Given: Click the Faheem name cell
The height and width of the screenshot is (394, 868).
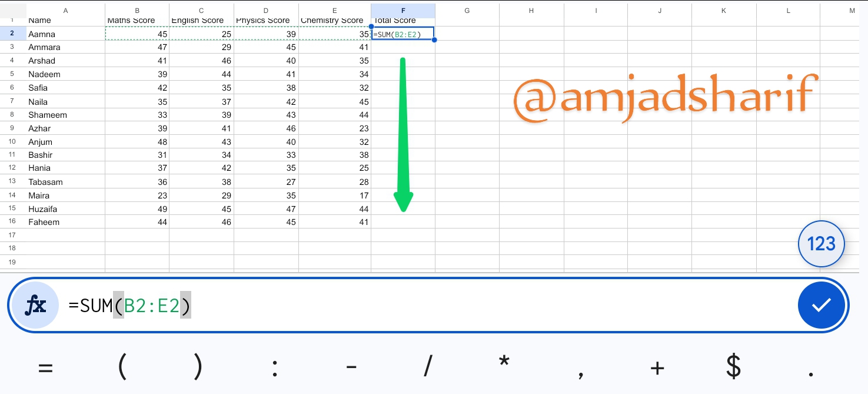Looking at the screenshot, I should pyautogui.click(x=65, y=222).
